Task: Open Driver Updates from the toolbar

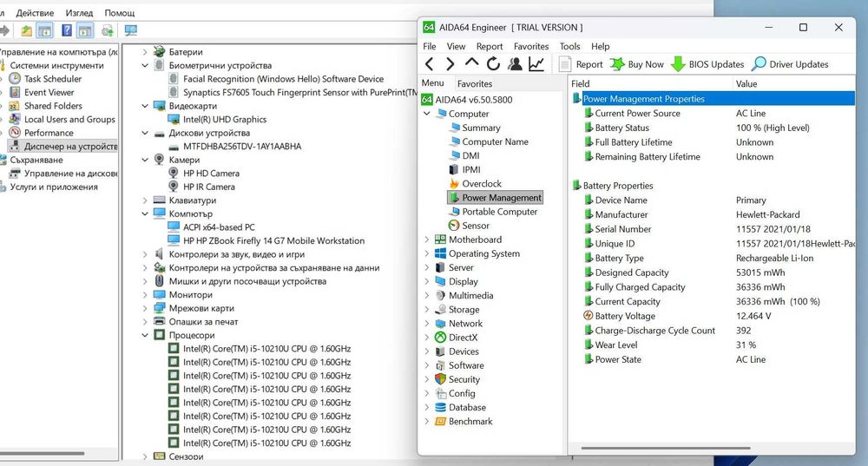Action: (x=790, y=64)
